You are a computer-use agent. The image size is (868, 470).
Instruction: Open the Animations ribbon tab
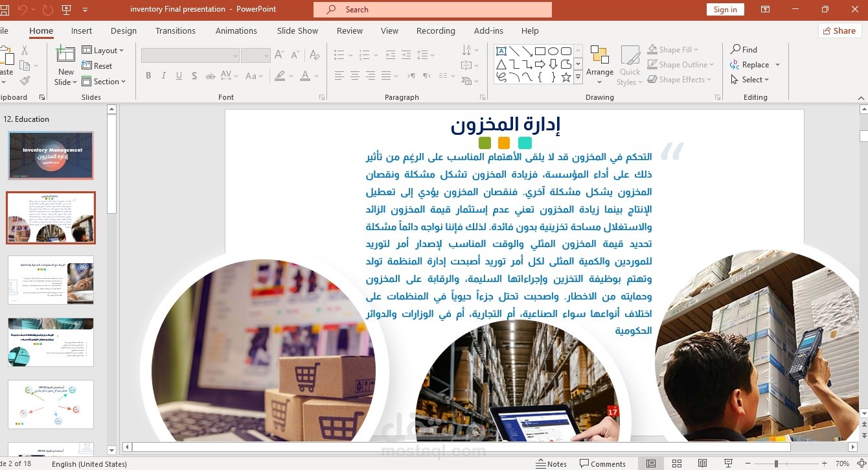[x=236, y=30]
